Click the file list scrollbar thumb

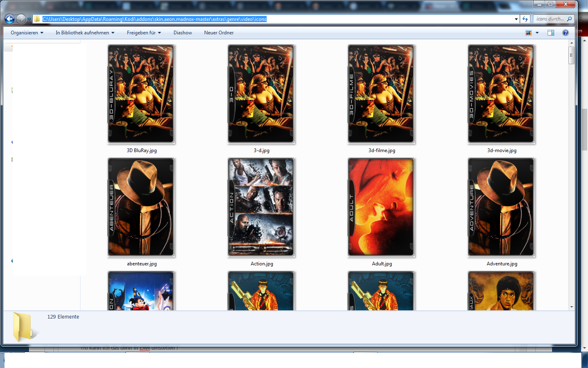(x=571, y=55)
